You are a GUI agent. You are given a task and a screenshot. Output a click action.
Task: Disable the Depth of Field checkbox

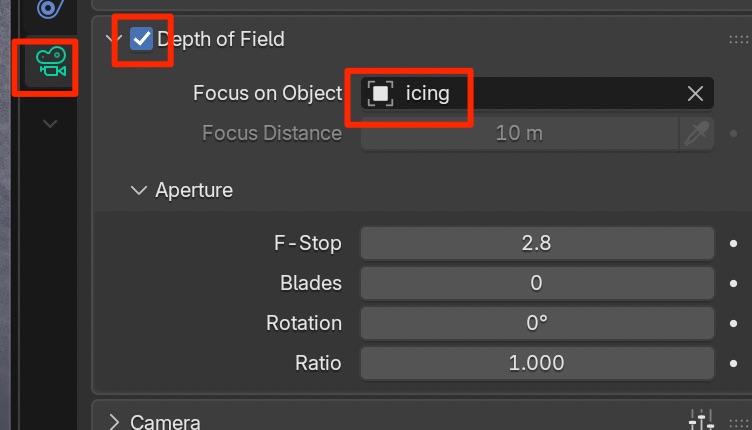click(142, 39)
